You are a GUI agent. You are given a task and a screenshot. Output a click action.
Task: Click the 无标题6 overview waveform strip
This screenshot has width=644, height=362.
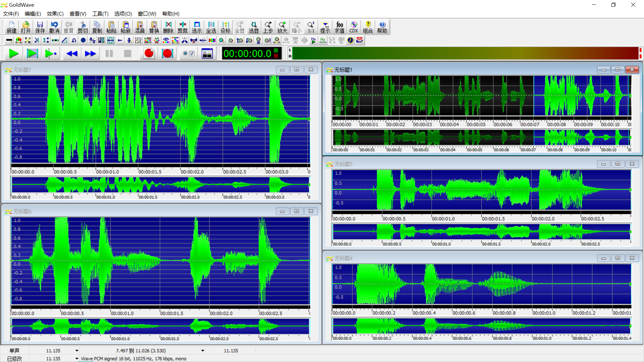160,326
